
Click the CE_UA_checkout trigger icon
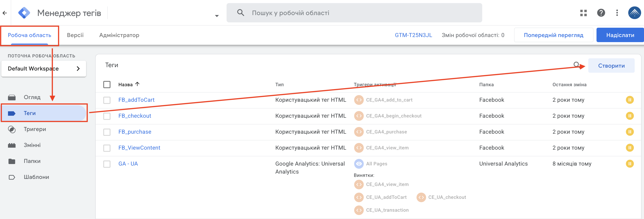pos(421,197)
